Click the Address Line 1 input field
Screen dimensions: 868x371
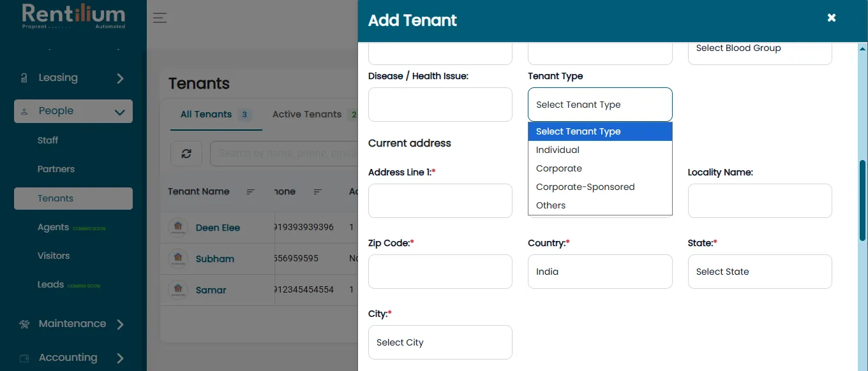(440, 201)
